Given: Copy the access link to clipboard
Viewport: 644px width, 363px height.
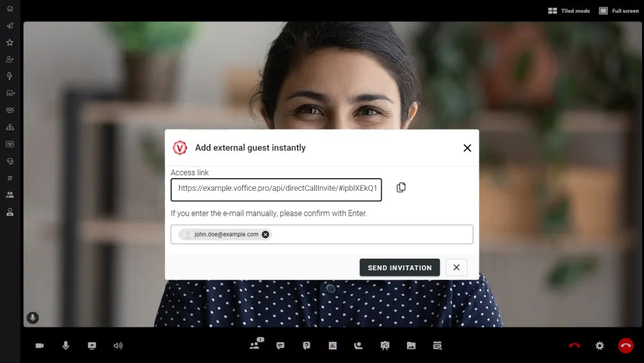Looking at the screenshot, I should 401,188.
